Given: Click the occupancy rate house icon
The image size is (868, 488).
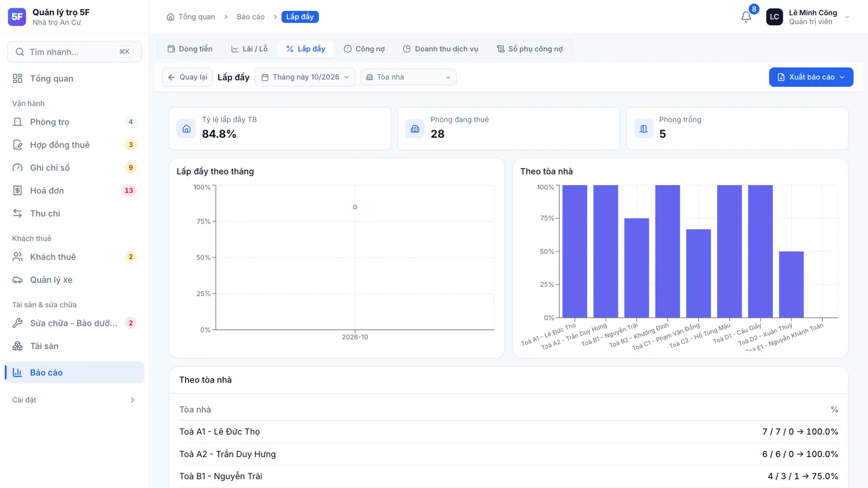Looking at the screenshot, I should click(186, 129).
